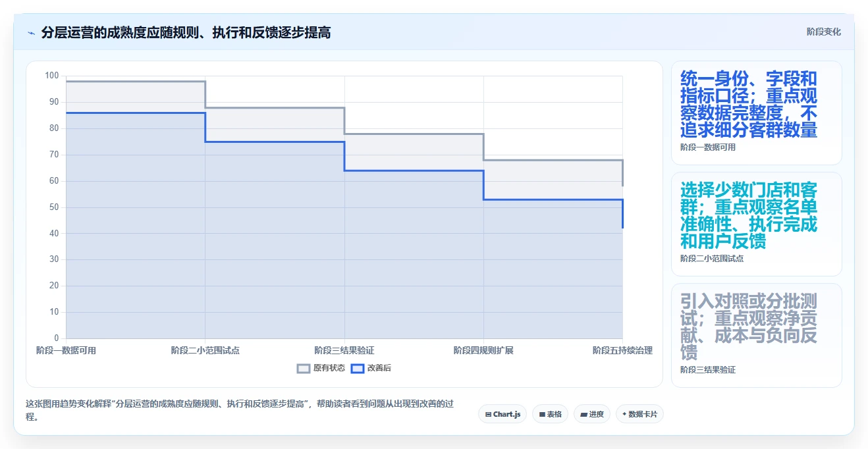Toggle the 改善后 legend entry
Screen dimensions: 868x449
click(x=371, y=368)
